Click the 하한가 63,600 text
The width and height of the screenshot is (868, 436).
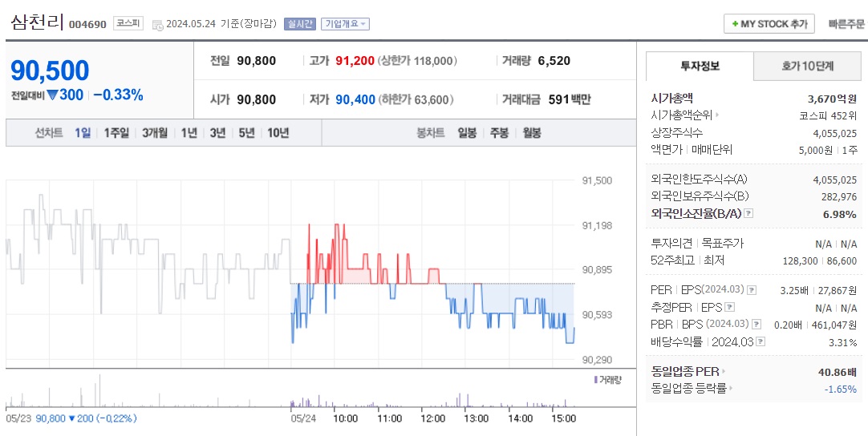point(416,99)
